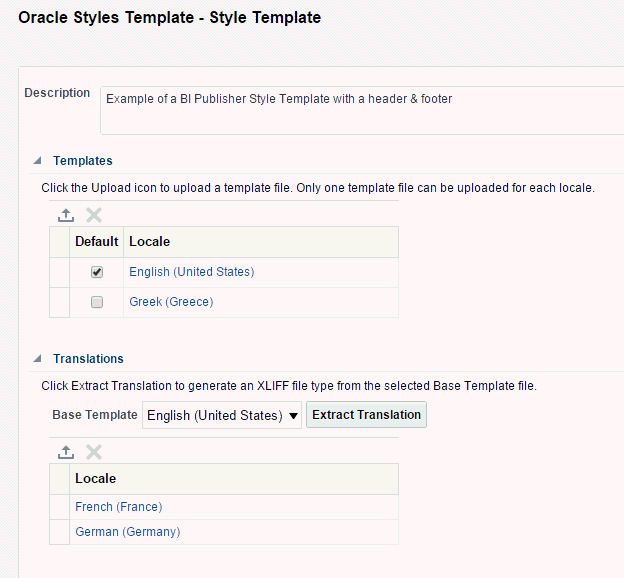The width and height of the screenshot is (624, 578).
Task: Open English (United States) template link
Action: [191, 272]
